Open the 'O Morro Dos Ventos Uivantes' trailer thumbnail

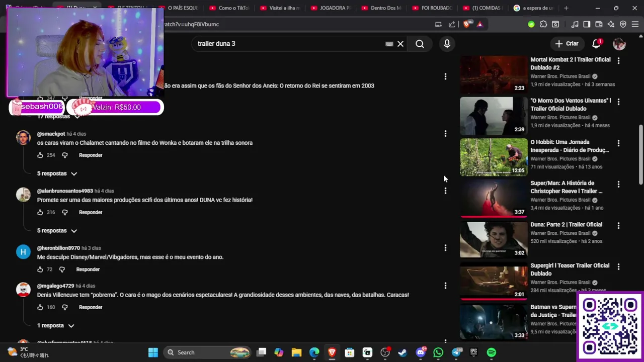click(494, 116)
